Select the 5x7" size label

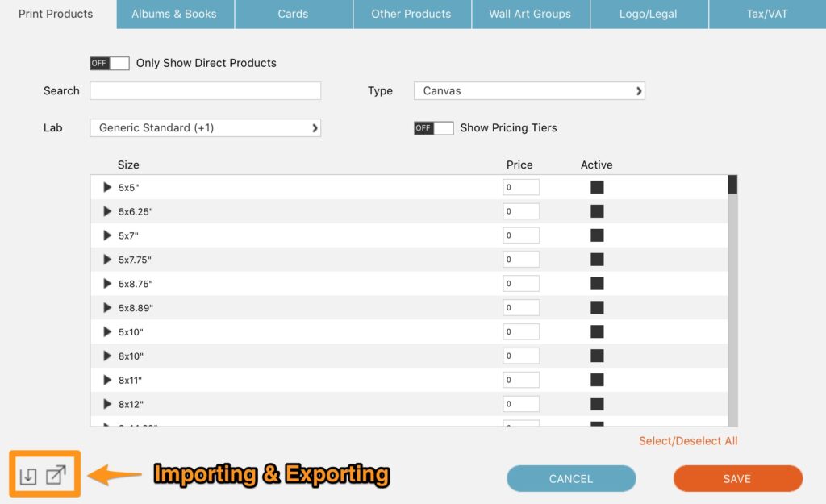tap(128, 236)
